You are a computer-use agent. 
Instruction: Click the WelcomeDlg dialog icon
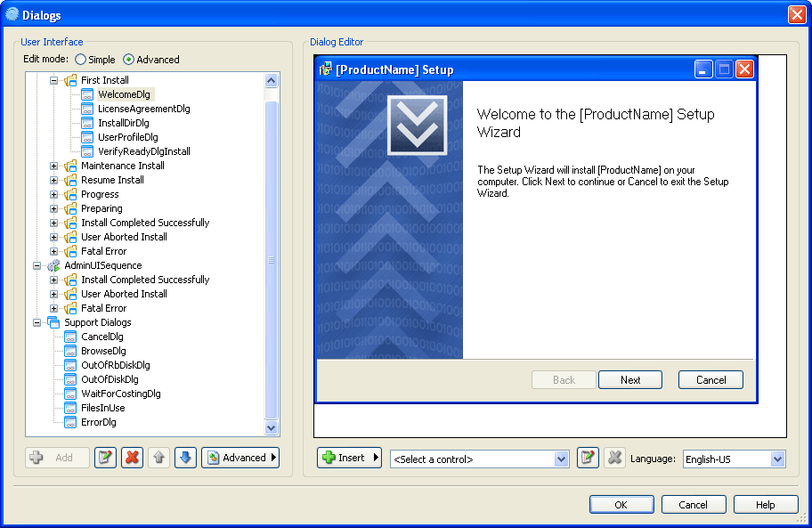[x=87, y=94]
